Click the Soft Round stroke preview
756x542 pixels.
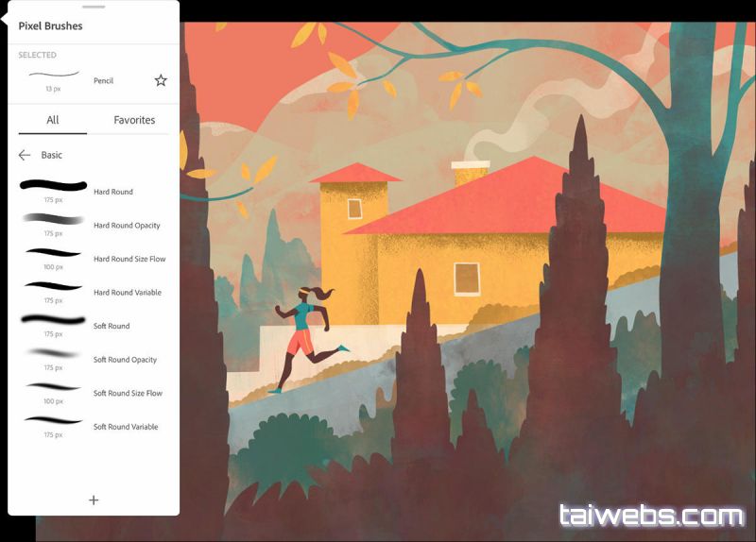pos(53,320)
